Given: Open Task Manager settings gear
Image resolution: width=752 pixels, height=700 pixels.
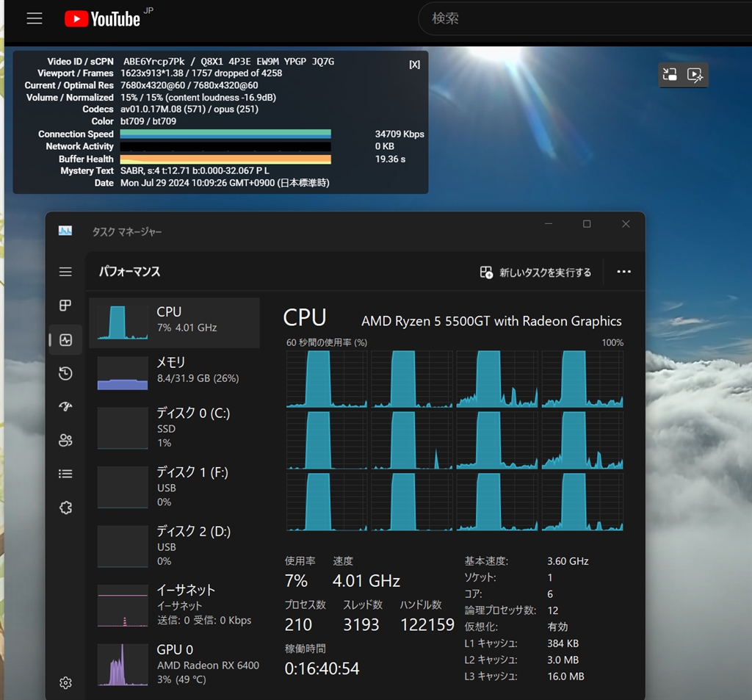Looking at the screenshot, I should [x=65, y=682].
